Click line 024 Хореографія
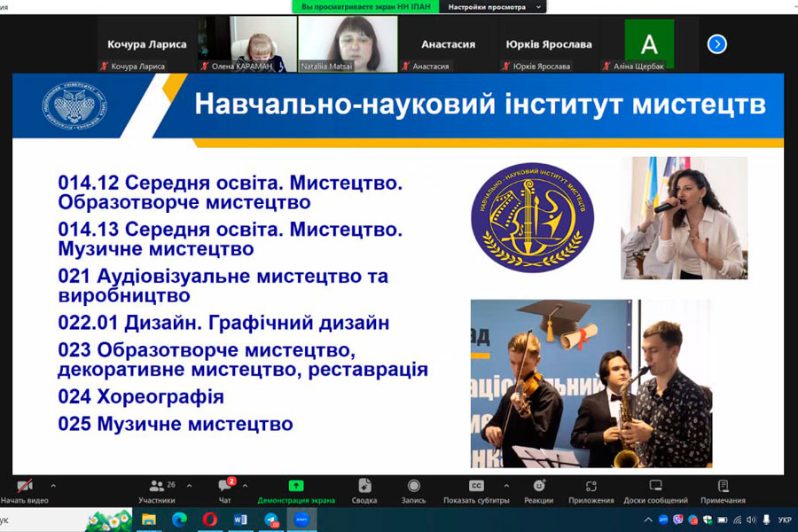Viewport: 798px width, 532px height. (x=141, y=396)
